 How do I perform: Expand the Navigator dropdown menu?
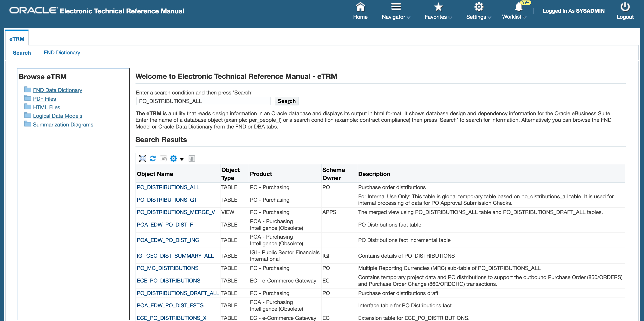click(396, 17)
